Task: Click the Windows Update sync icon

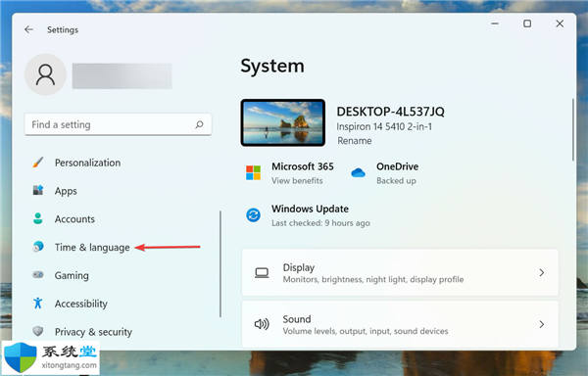Action: [253, 215]
